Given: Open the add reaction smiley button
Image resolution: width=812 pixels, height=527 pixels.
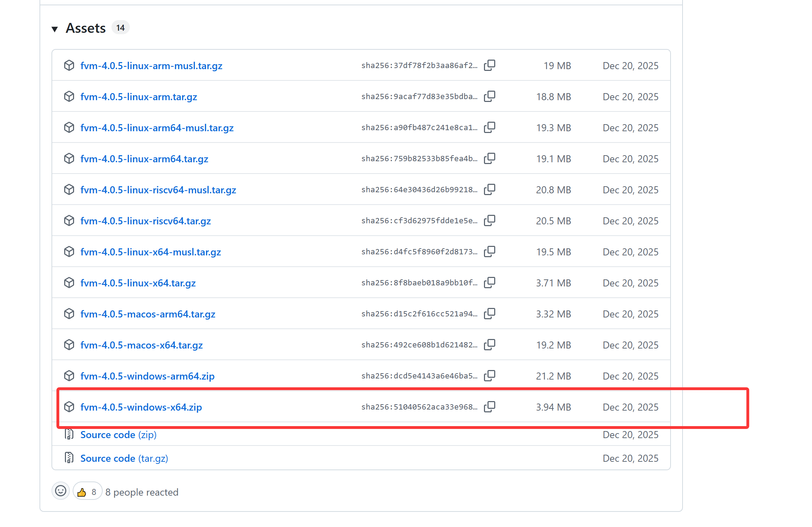Looking at the screenshot, I should (61, 491).
